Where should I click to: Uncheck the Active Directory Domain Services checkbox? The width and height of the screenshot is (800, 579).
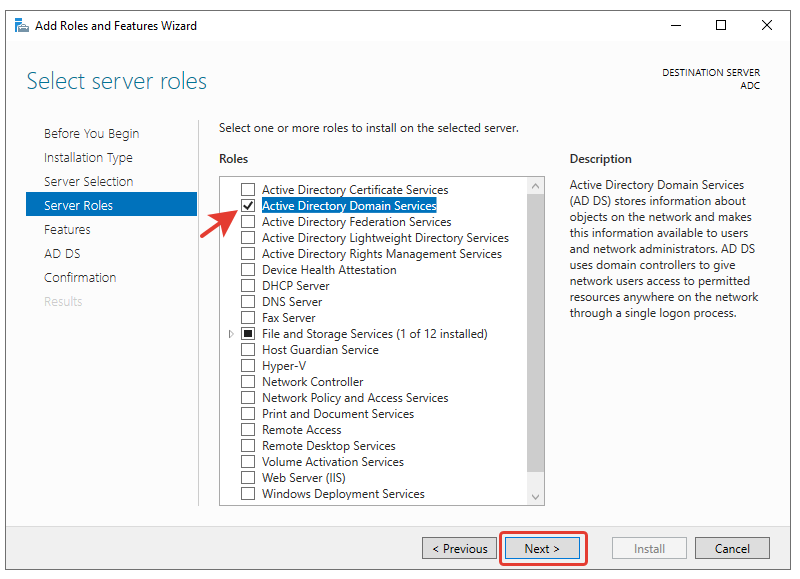click(248, 206)
